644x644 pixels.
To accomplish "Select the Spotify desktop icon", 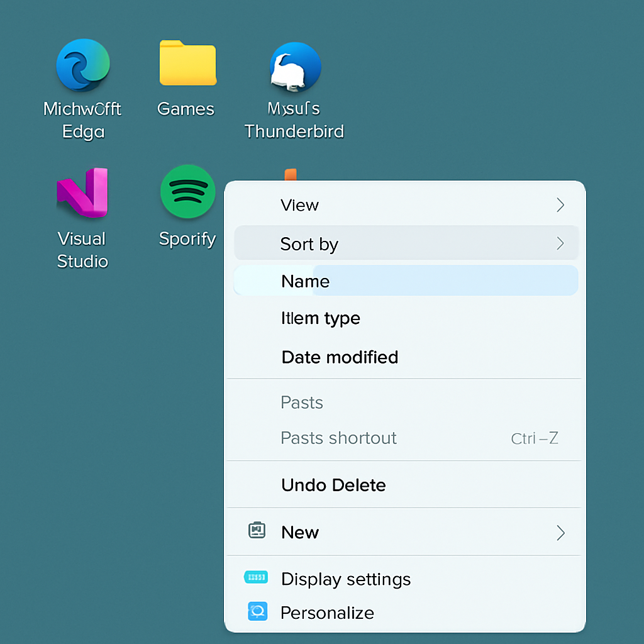I will [187, 191].
